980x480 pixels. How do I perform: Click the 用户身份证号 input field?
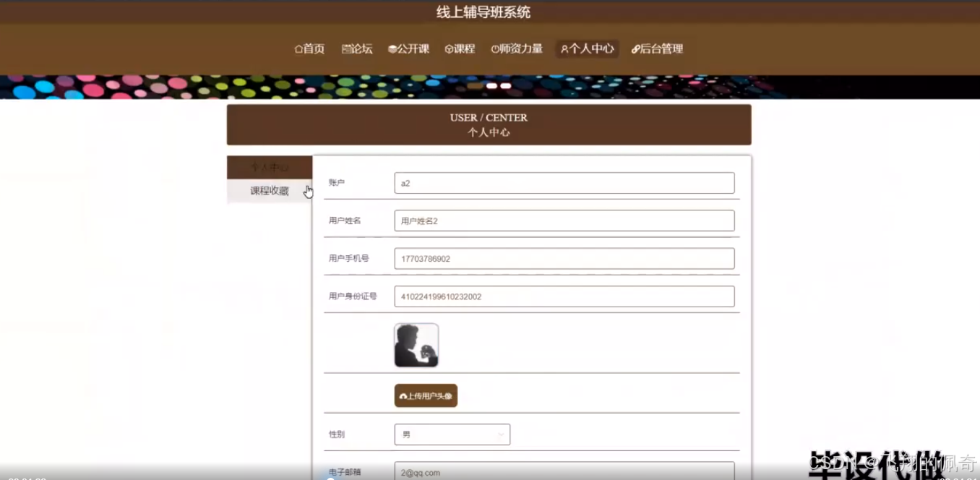[564, 296]
